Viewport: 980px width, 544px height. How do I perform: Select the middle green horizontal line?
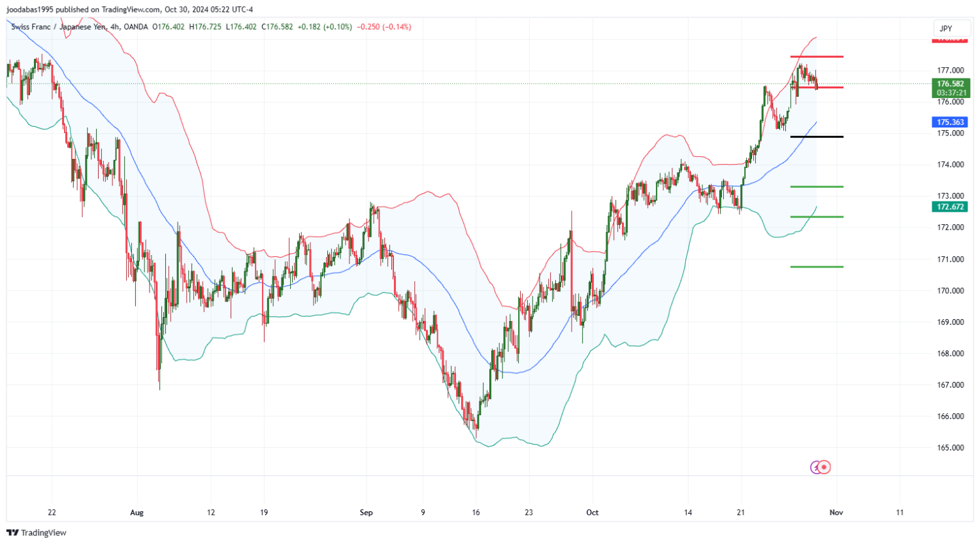(x=817, y=217)
